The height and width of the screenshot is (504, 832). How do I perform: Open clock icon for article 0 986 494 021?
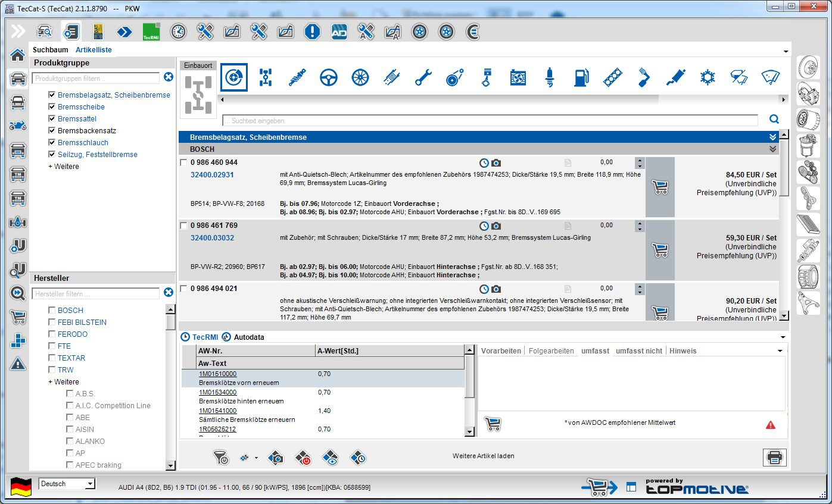[x=484, y=289]
